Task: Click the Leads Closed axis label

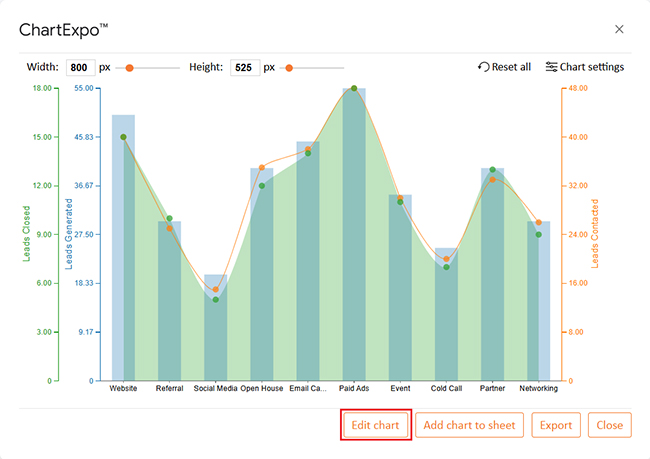Action: coord(27,234)
